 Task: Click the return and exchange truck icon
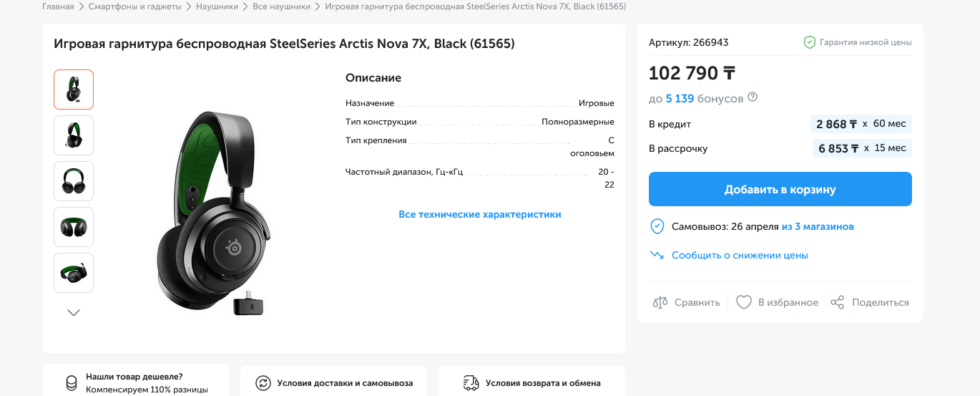tap(471, 383)
